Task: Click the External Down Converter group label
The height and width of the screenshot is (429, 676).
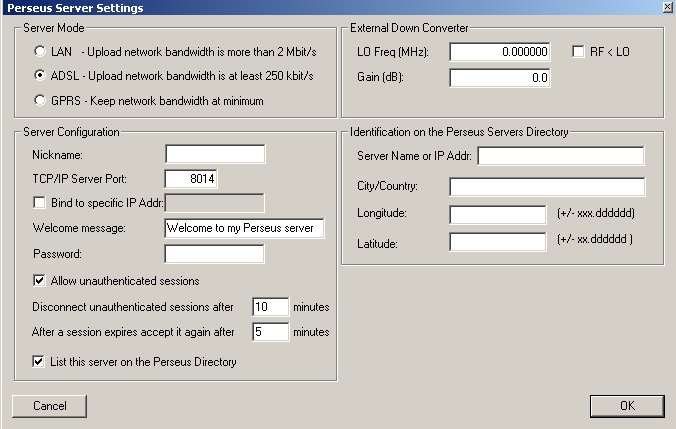Action: pyautogui.click(x=409, y=28)
